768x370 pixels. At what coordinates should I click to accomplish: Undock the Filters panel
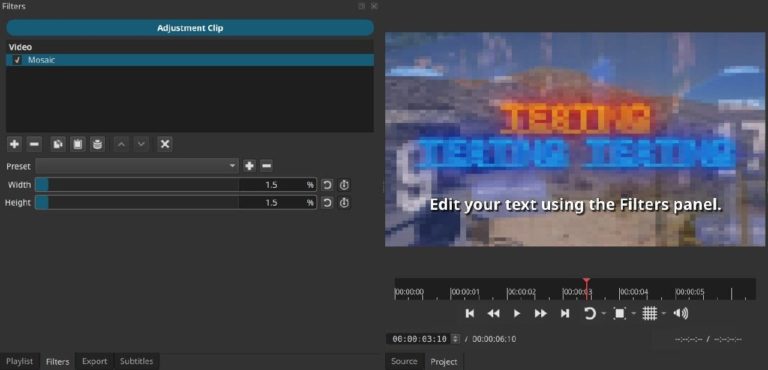click(x=361, y=6)
